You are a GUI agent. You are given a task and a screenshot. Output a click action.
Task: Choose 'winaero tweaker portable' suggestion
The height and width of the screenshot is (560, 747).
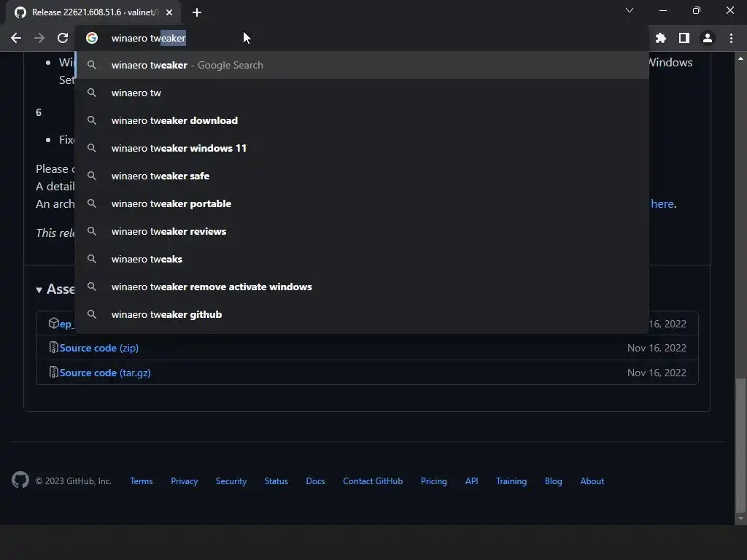coord(362,204)
